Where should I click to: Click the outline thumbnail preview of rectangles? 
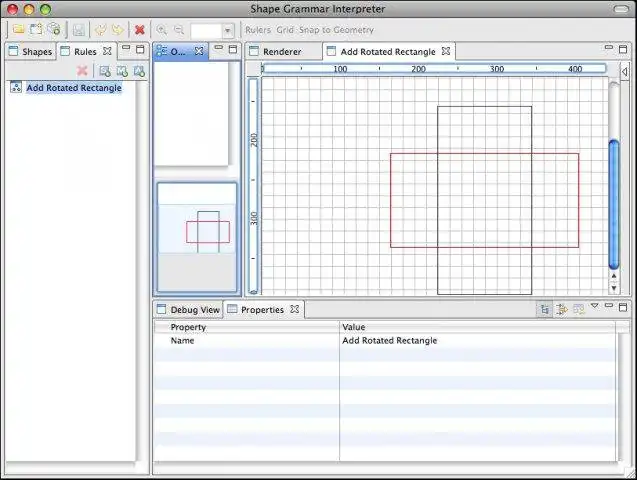point(197,237)
